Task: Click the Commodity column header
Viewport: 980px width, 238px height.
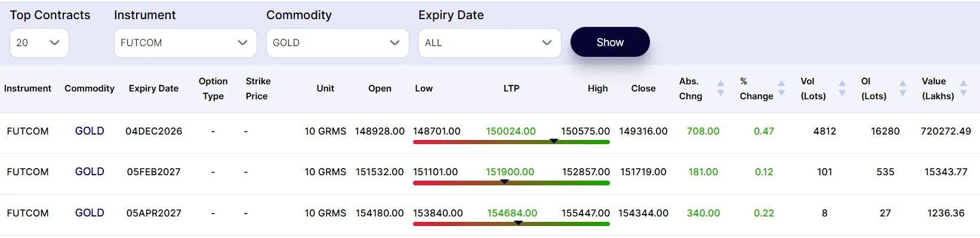Action: tap(90, 89)
